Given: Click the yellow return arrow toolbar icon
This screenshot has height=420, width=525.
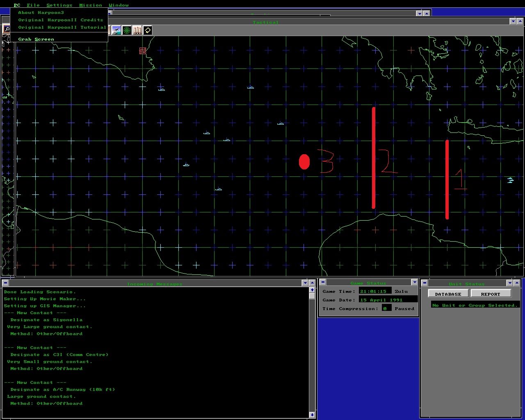Looking at the screenshot, I should tap(148, 30).
